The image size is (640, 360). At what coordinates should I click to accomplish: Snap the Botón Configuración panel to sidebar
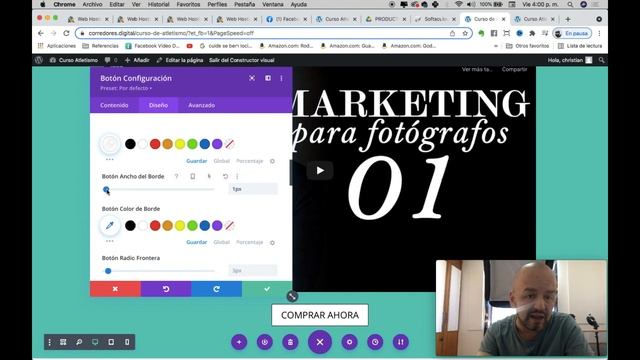click(268, 78)
